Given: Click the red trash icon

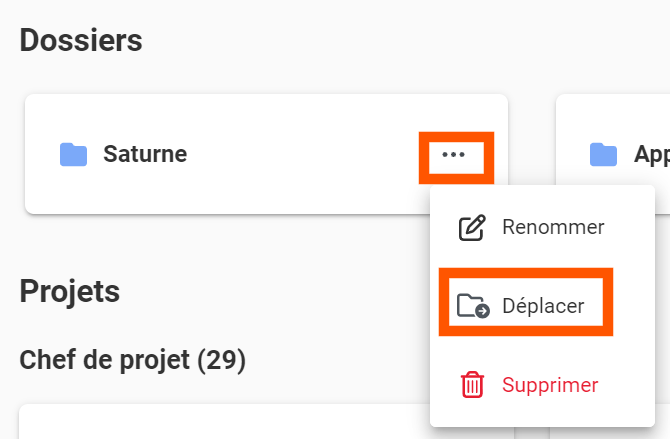Looking at the screenshot, I should pos(471,385).
